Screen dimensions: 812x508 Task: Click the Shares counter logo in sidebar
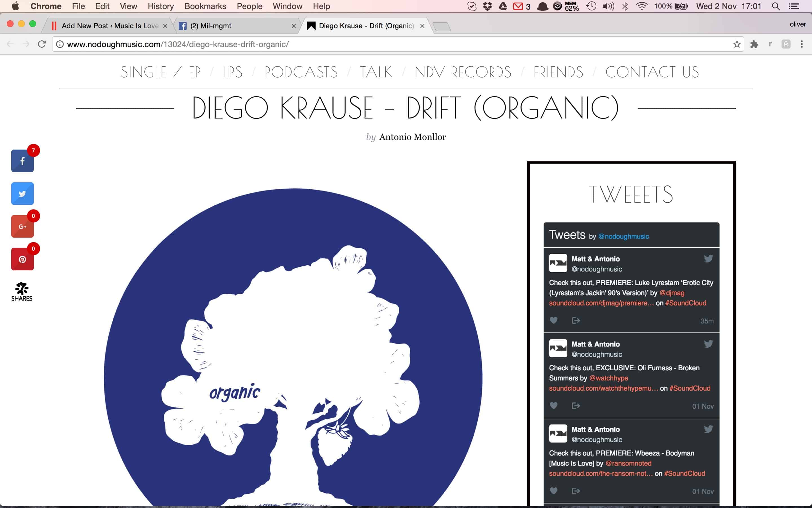(x=22, y=292)
